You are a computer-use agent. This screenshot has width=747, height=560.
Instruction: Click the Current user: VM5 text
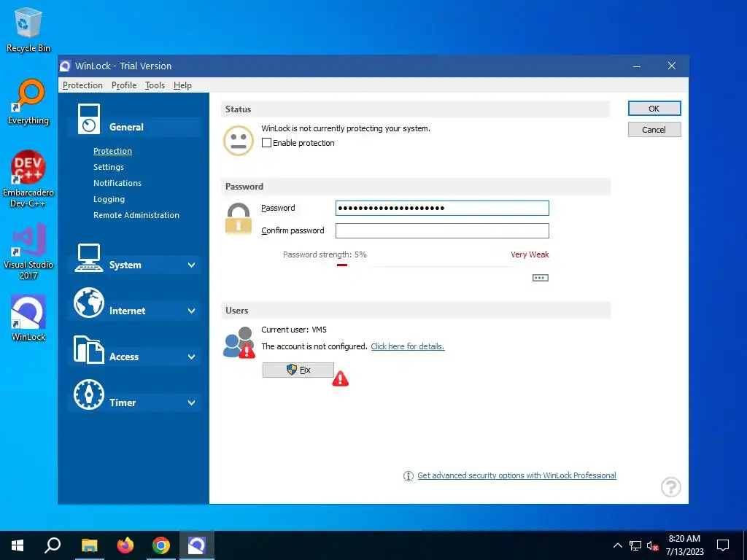(294, 330)
